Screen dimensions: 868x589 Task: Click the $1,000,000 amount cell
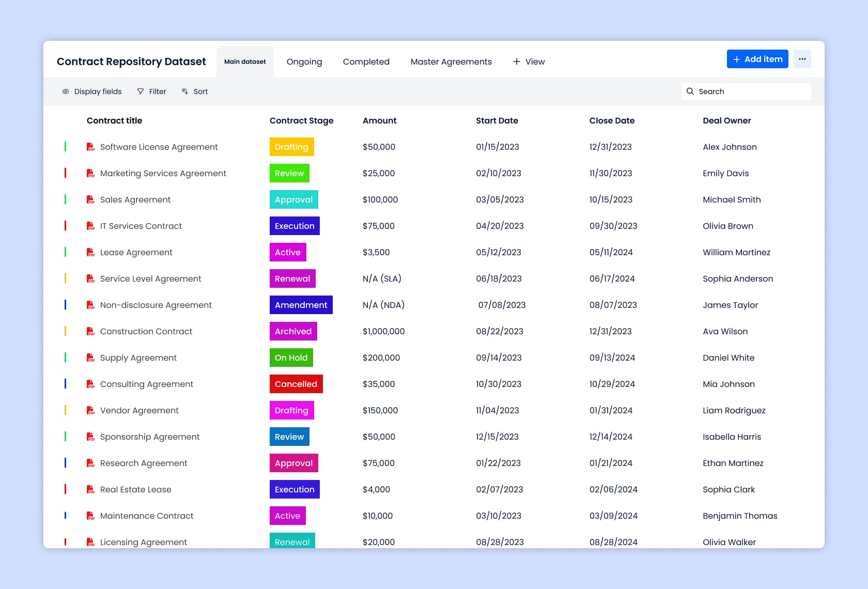(383, 331)
